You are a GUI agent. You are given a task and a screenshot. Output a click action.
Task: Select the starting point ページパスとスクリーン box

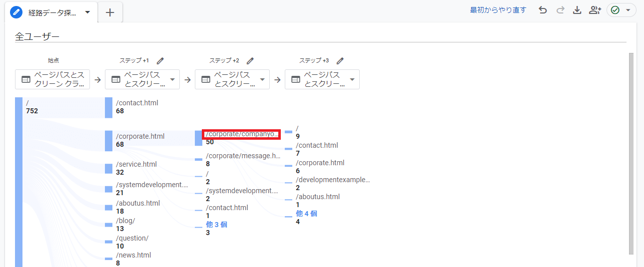pyautogui.click(x=52, y=79)
